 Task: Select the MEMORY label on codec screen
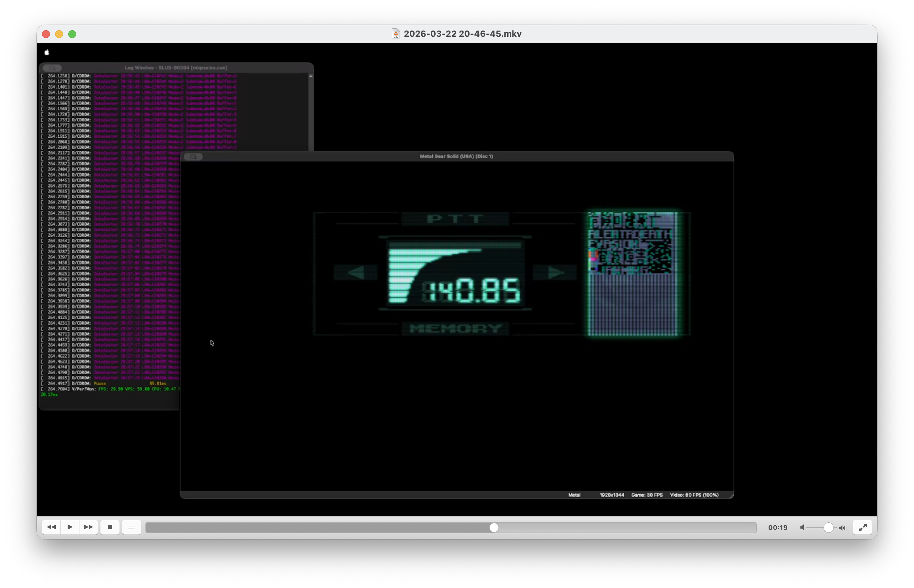coord(455,328)
